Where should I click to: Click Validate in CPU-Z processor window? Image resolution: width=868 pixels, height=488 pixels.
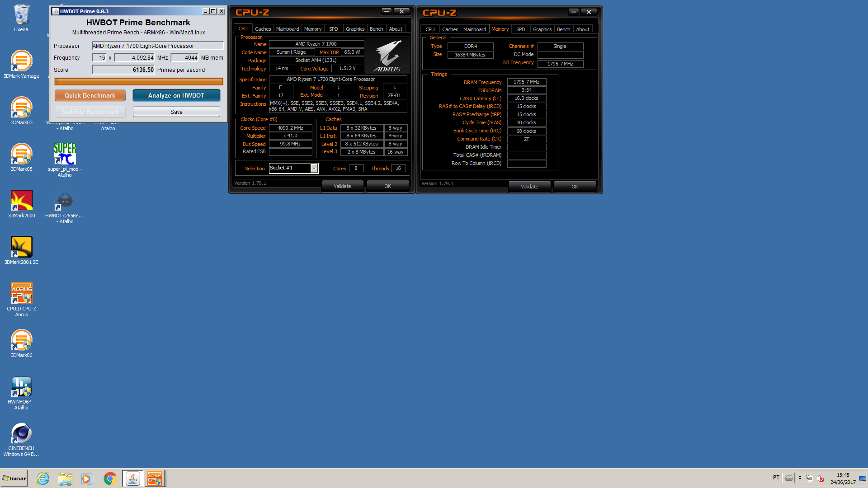(342, 186)
